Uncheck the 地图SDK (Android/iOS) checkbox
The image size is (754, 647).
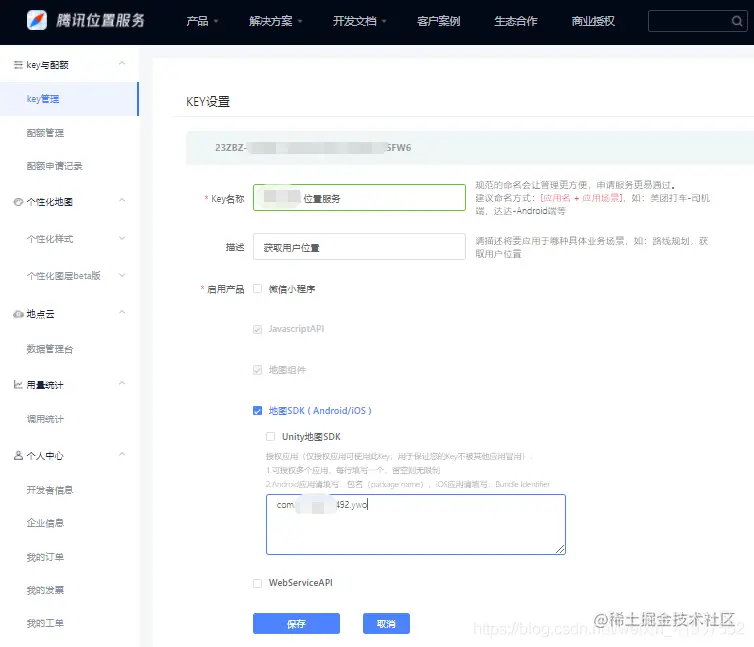[257, 410]
